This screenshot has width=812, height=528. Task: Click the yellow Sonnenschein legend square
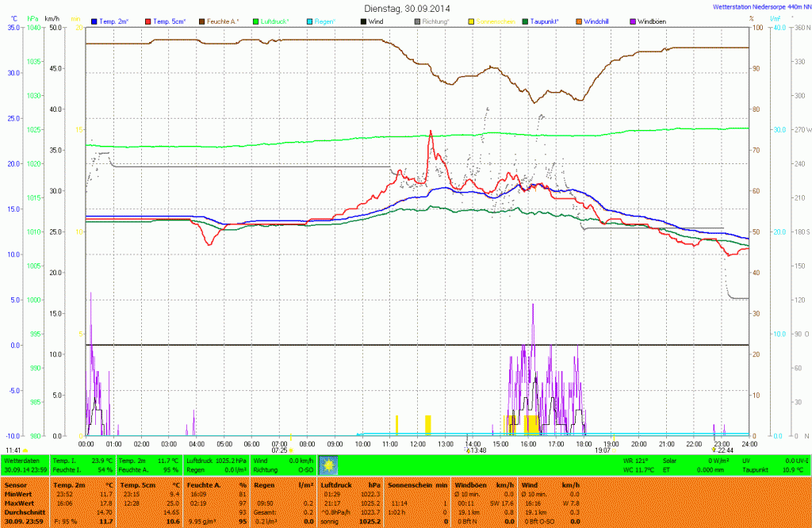[471, 21]
